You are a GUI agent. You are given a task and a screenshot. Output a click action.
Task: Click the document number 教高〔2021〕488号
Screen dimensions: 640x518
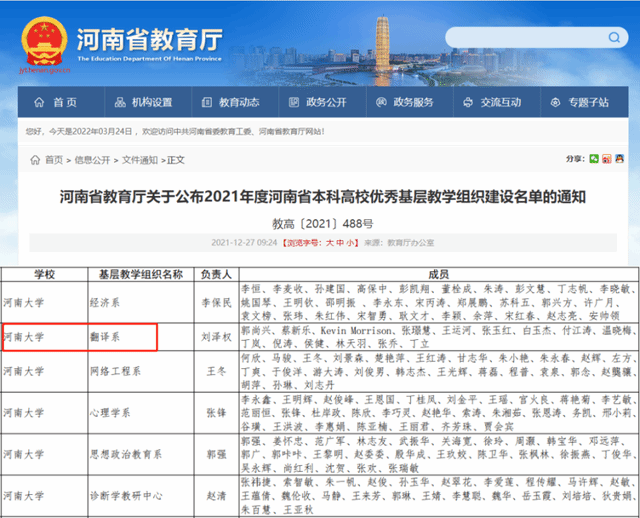(323, 224)
